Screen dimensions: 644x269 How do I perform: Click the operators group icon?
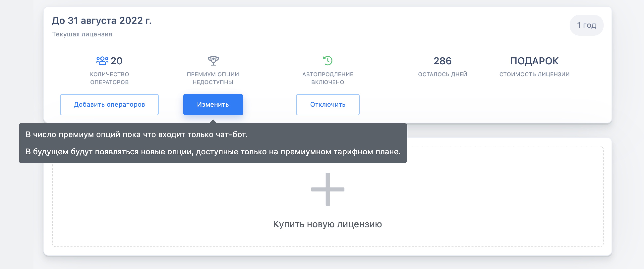click(102, 61)
